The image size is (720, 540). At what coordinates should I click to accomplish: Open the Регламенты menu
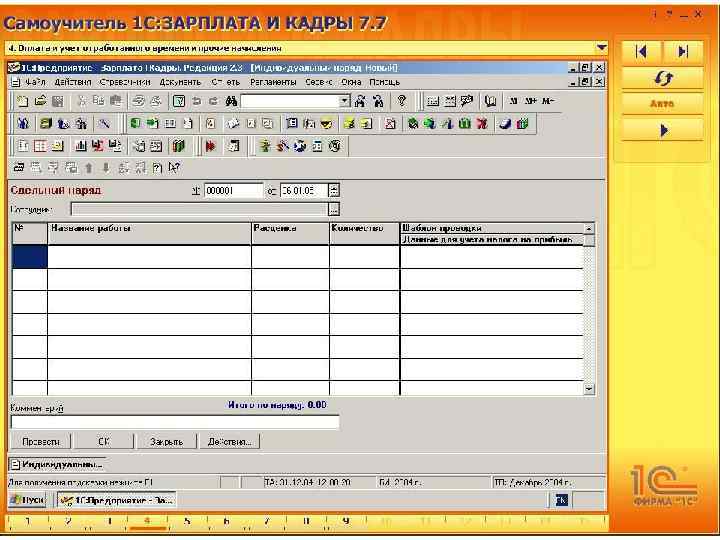[x=273, y=83]
